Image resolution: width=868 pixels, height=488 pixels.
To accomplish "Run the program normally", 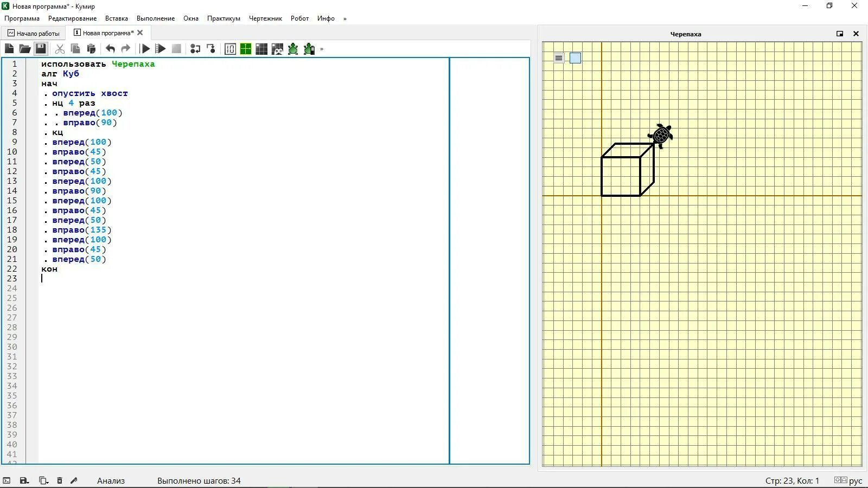I will pos(145,49).
